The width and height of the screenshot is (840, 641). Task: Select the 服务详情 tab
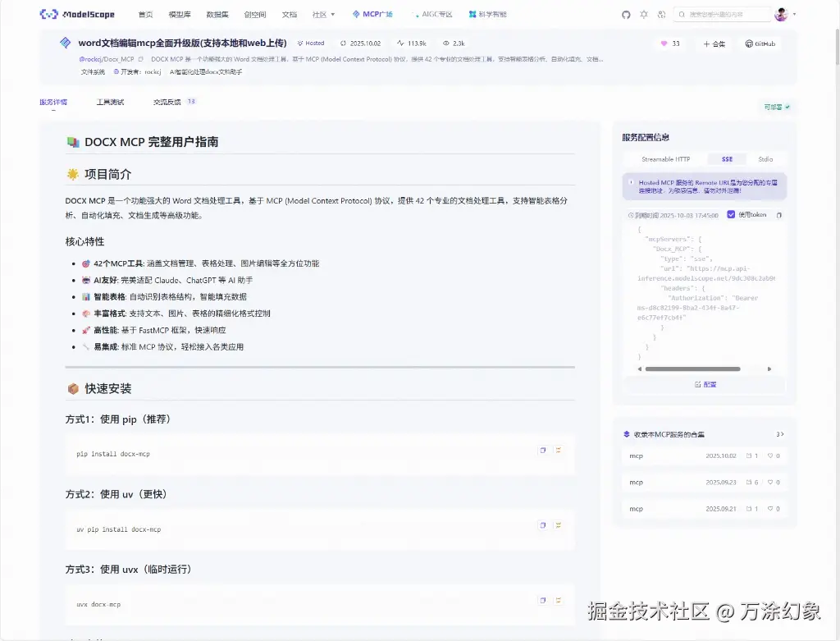click(x=53, y=102)
